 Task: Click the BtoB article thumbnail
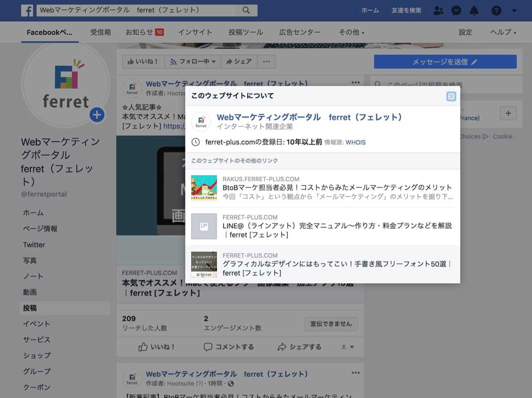(204, 188)
